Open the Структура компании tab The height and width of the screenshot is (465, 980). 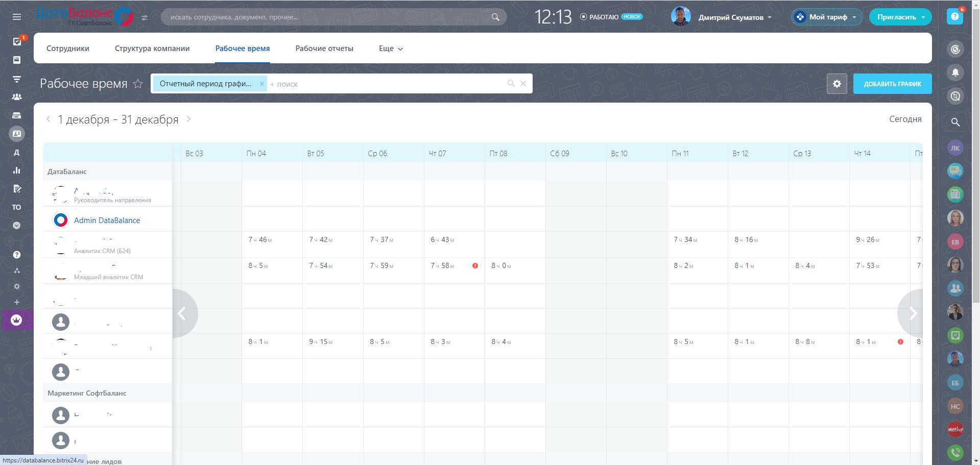(152, 48)
